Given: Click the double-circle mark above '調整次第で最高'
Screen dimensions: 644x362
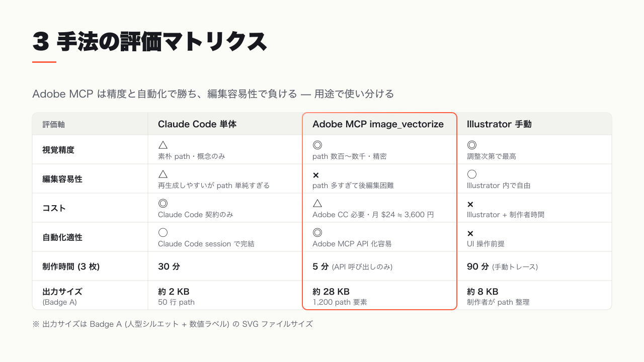Looking at the screenshot, I should click(471, 145).
